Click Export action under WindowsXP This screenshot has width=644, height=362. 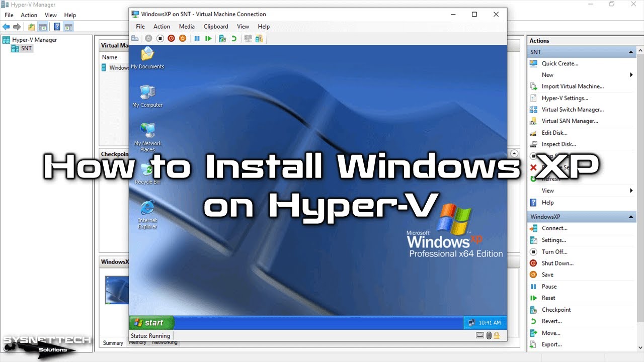pos(552,345)
